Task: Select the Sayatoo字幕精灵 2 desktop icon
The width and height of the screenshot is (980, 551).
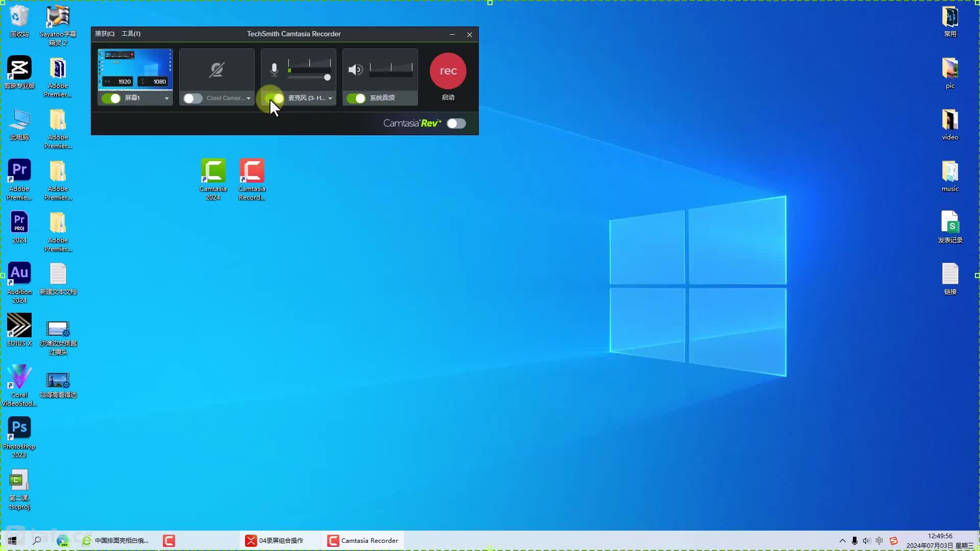Action: coord(58,25)
